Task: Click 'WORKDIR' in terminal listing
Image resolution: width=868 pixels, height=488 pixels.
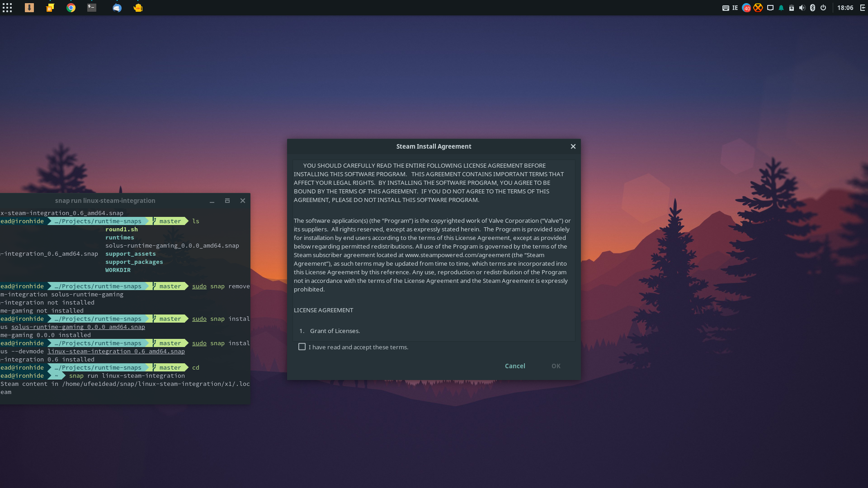Action: point(118,270)
